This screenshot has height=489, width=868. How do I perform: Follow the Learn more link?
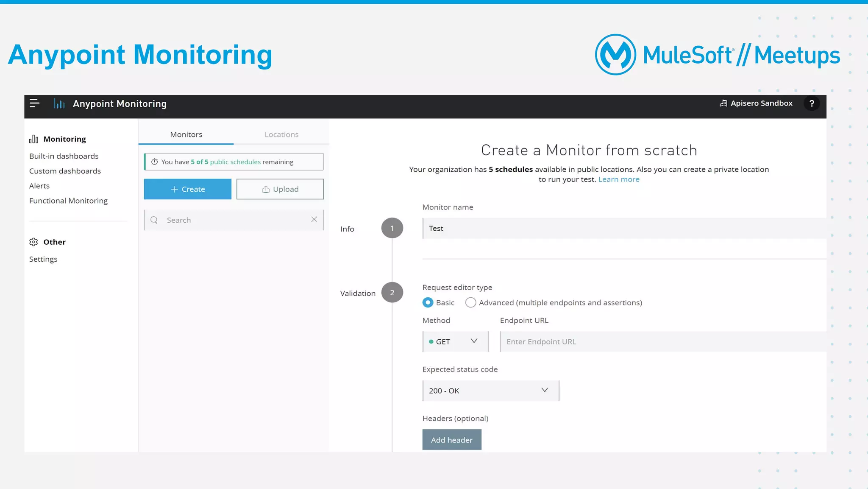[619, 179]
